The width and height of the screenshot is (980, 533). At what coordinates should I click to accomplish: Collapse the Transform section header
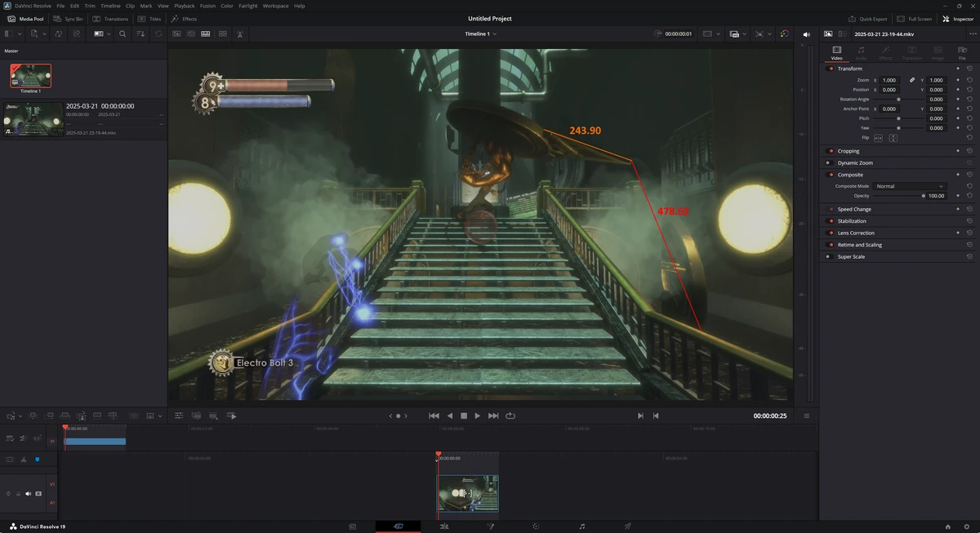pos(850,69)
